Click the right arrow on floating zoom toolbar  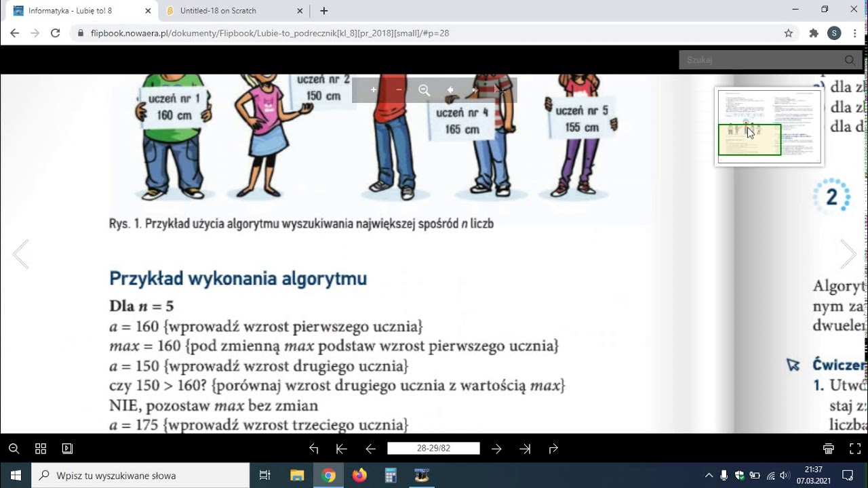point(475,90)
